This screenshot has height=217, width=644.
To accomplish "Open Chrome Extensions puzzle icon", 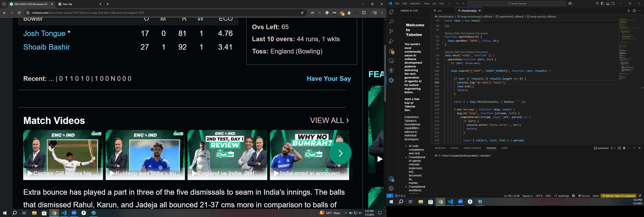I will point(364,13).
